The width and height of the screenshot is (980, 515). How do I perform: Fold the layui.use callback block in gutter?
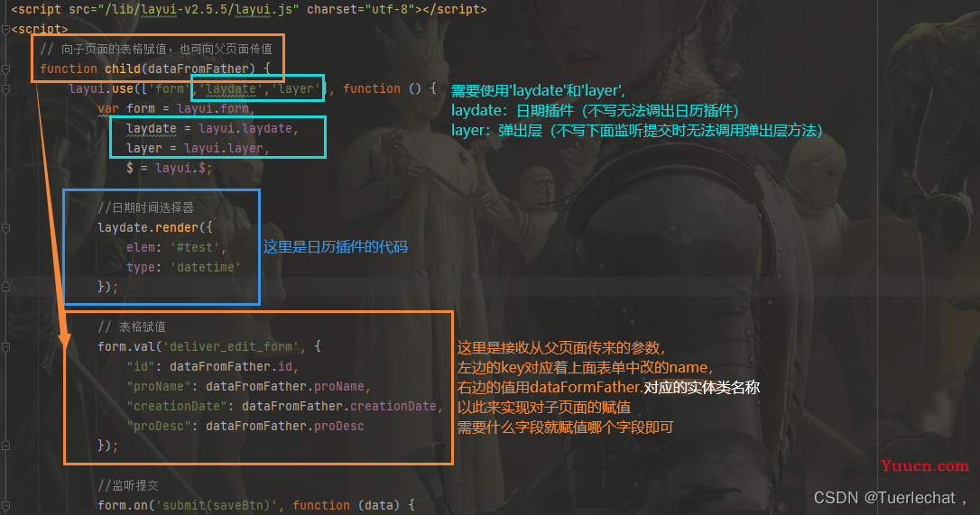click(5, 88)
